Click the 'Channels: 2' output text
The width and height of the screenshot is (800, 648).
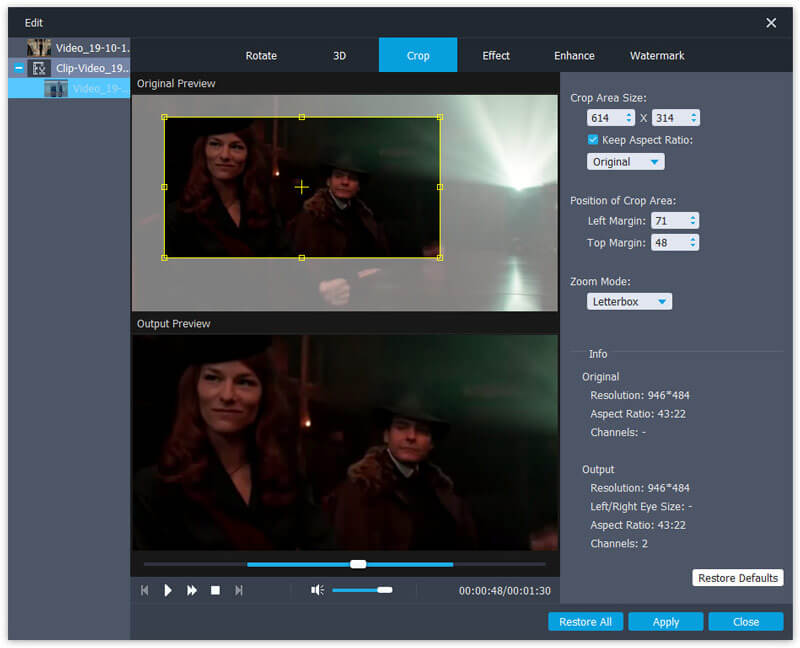619,544
